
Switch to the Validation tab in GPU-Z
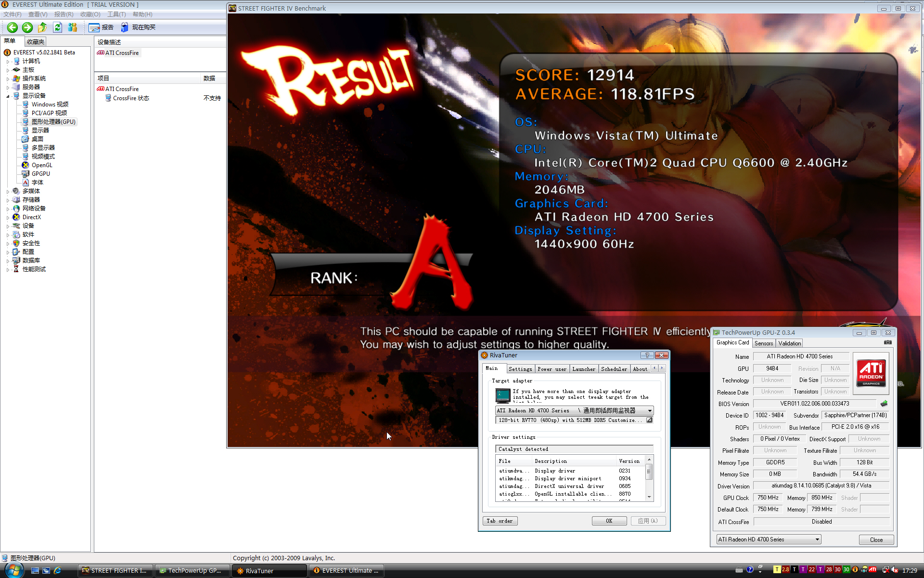click(x=790, y=343)
